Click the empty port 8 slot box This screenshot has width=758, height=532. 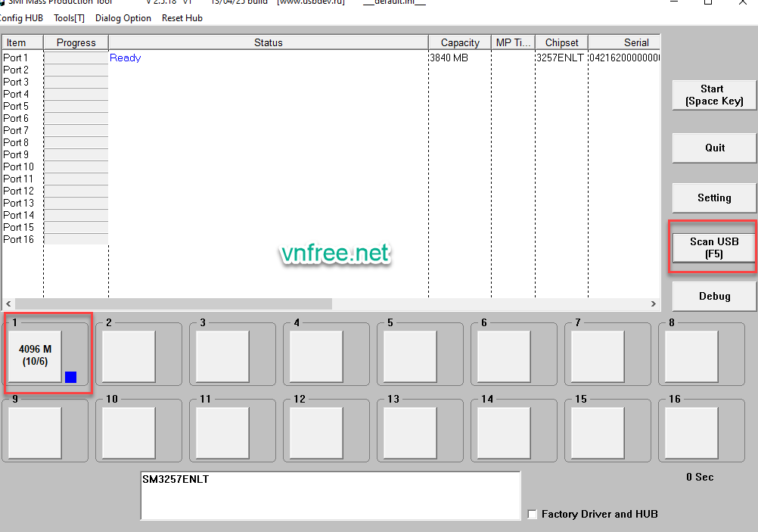691,356
